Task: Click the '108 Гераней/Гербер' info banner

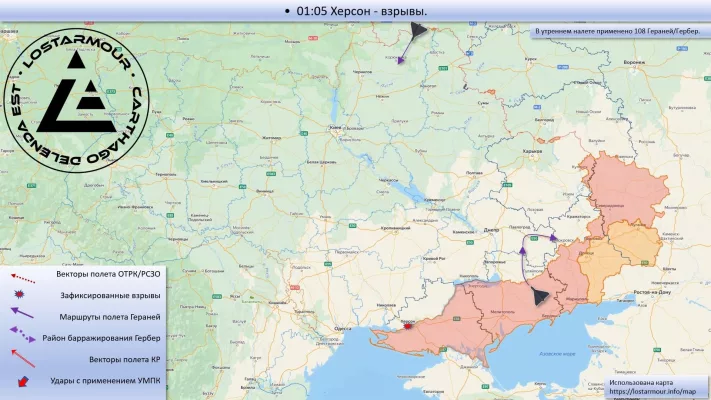Action: pos(618,32)
